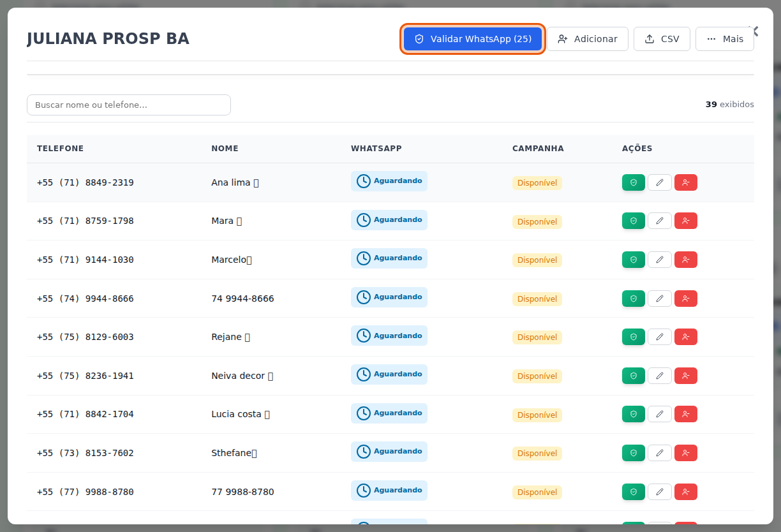
Task: Remove the Neiva decor contact
Action: tap(686, 376)
